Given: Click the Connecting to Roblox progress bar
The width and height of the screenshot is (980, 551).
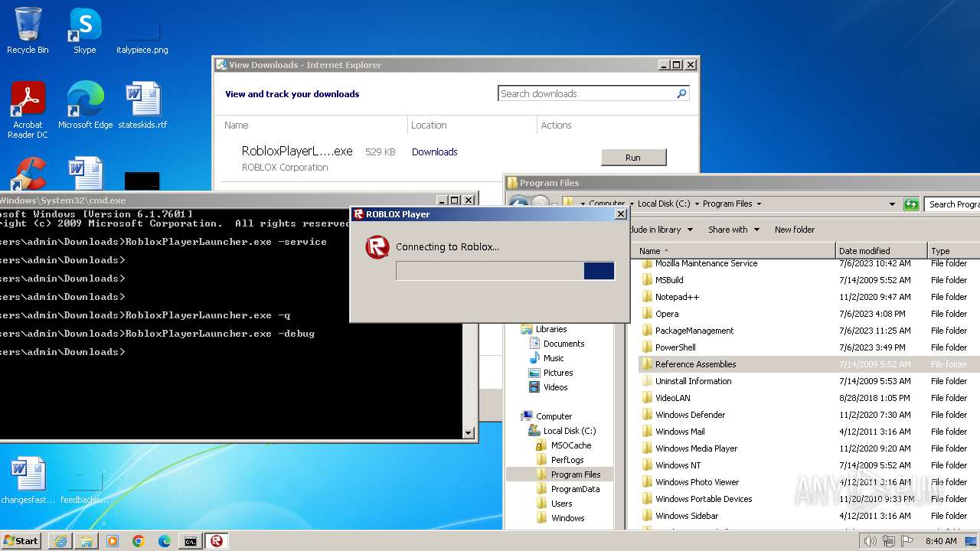Looking at the screenshot, I should [x=505, y=271].
